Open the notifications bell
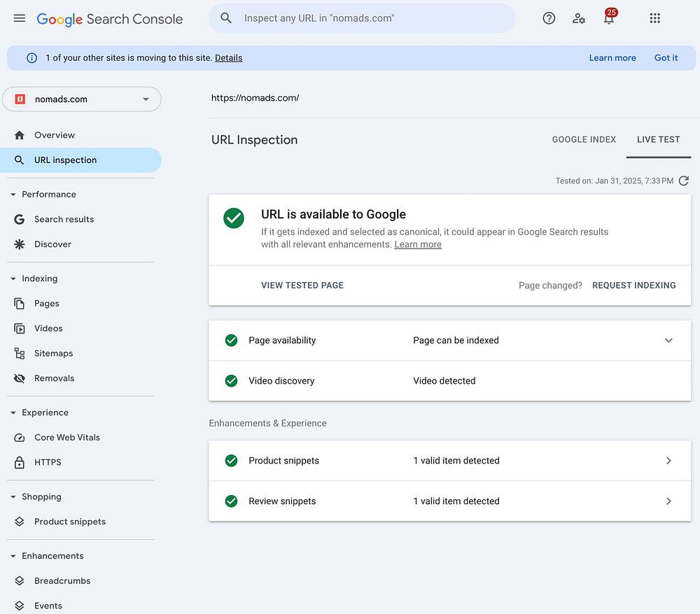Viewport: 700px width, 614px height. coord(609,19)
